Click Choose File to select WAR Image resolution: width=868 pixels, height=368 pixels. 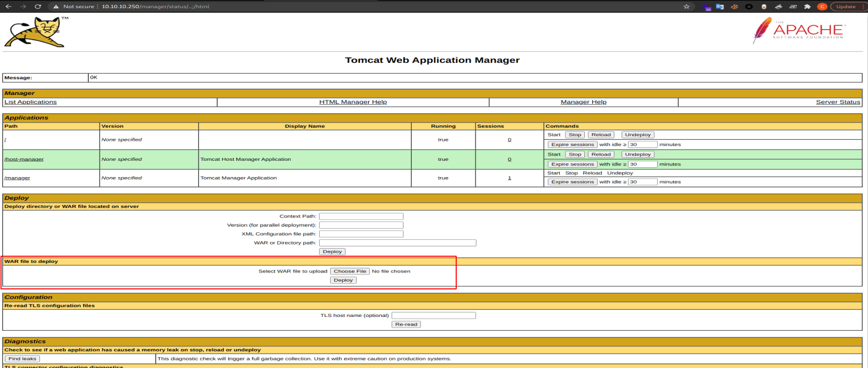(x=350, y=272)
